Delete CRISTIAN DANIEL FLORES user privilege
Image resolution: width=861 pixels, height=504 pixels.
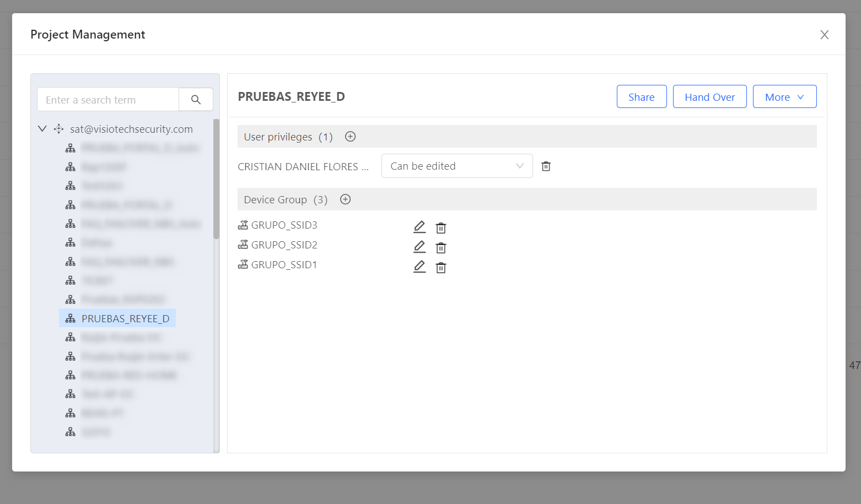[x=546, y=166]
